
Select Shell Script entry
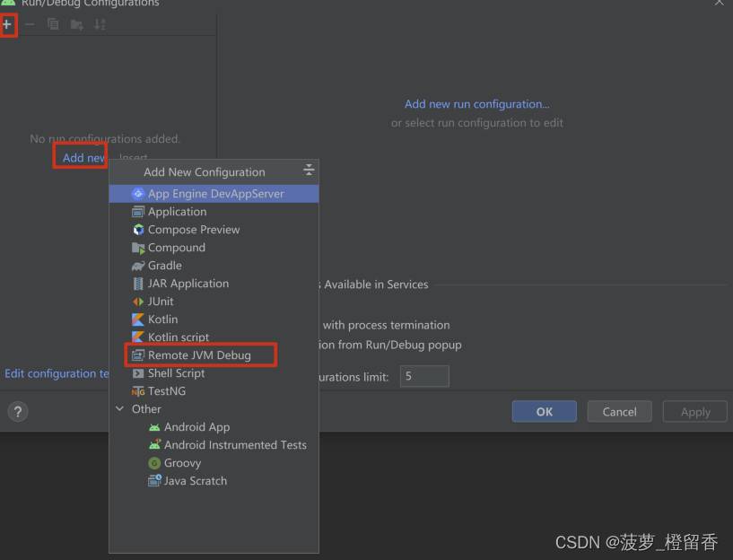tap(214, 373)
